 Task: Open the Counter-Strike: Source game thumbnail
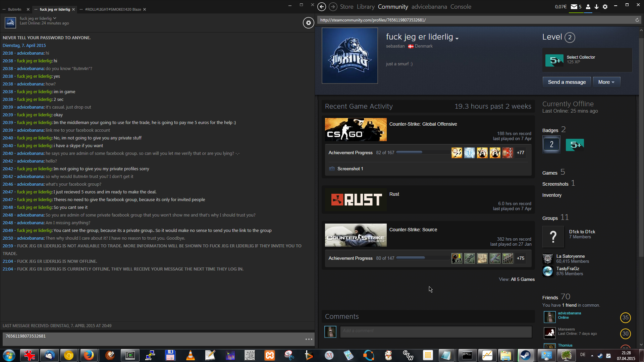point(356,235)
